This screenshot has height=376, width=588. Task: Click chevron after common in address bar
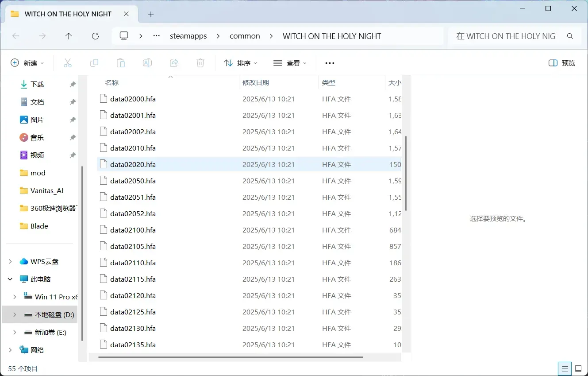[x=271, y=36]
